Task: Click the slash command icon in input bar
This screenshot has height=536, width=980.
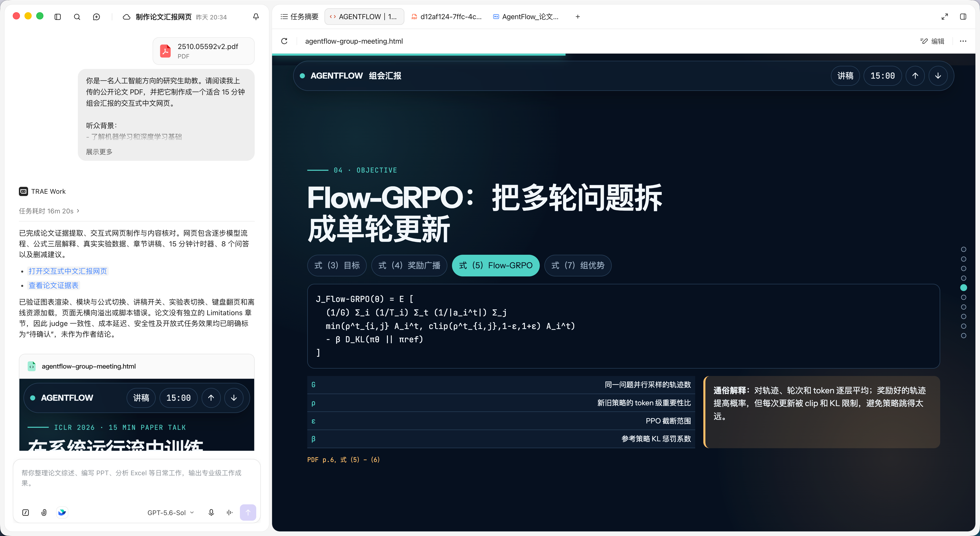Action: click(26, 513)
